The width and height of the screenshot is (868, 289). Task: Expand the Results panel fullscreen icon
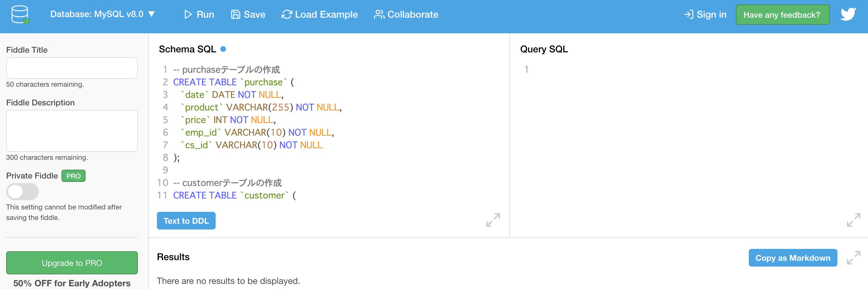click(x=853, y=258)
